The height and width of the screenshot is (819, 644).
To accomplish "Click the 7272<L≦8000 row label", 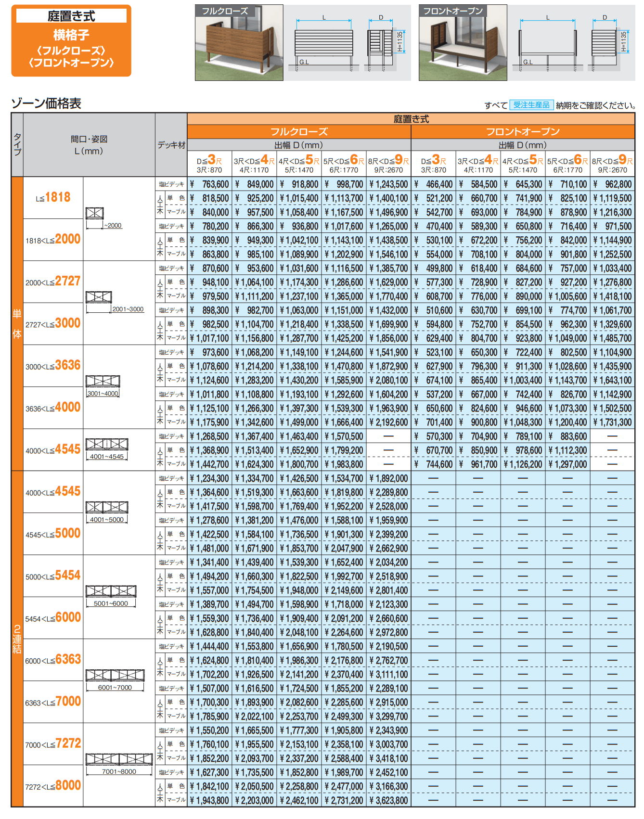I will coord(53,786).
